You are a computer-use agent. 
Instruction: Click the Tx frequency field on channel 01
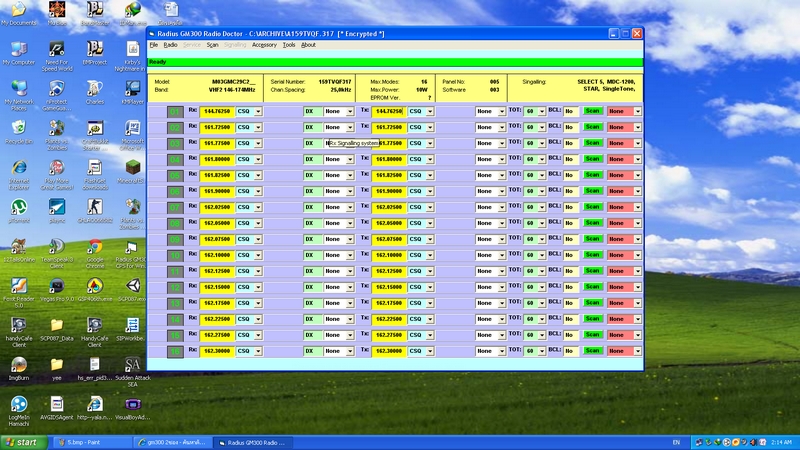pos(388,111)
